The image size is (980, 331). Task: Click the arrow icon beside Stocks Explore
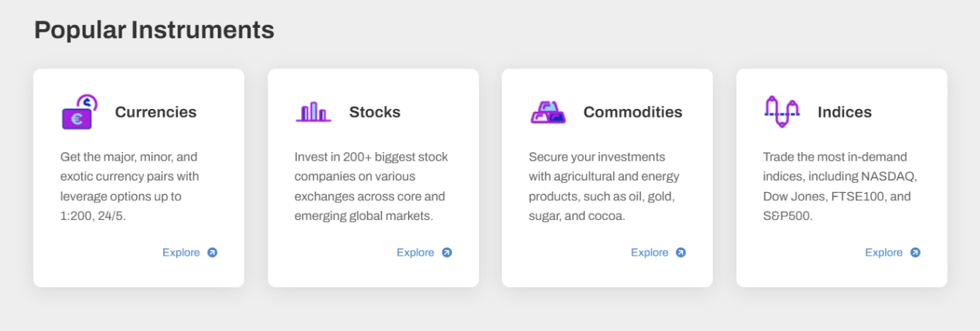pyautogui.click(x=447, y=253)
